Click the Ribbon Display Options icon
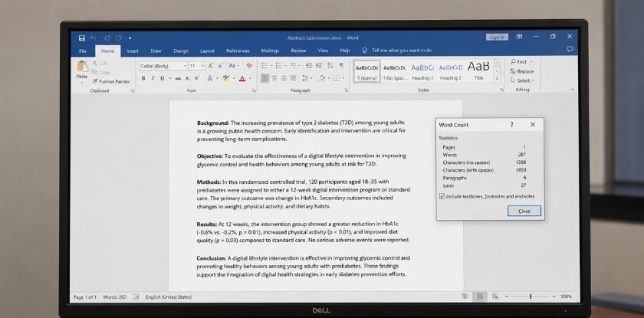 [519, 37]
